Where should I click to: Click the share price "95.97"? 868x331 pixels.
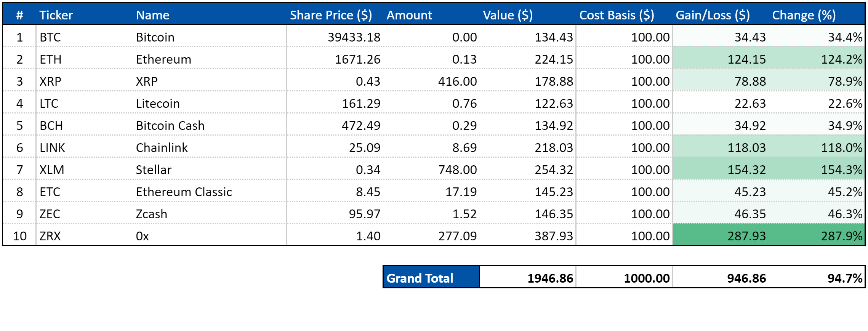point(365,214)
